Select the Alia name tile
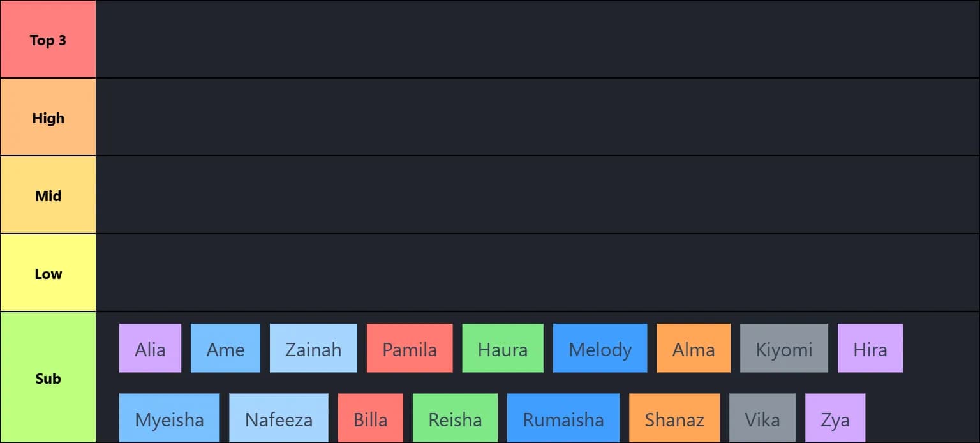980x443 pixels. pyautogui.click(x=150, y=349)
